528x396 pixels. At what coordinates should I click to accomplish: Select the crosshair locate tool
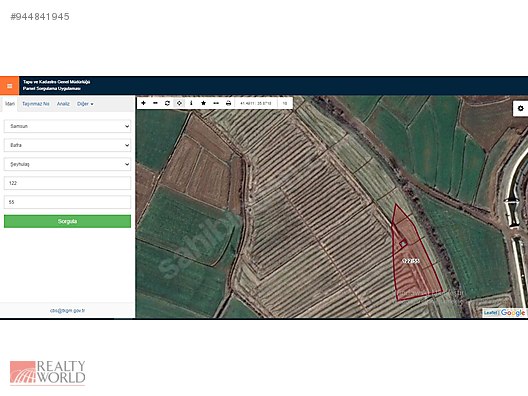pyautogui.click(x=179, y=103)
